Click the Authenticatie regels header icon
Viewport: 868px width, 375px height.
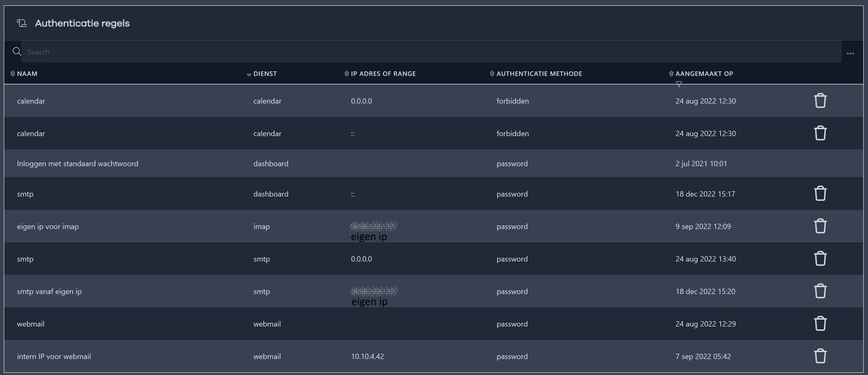[x=22, y=23]
